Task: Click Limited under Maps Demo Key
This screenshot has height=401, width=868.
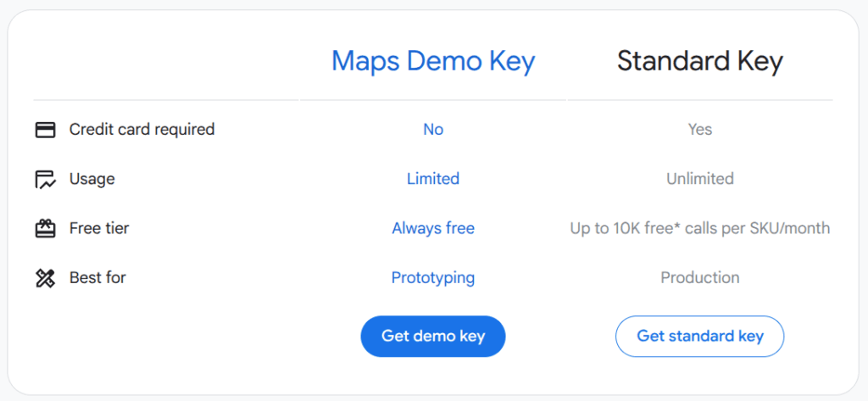Action: (433, 179)
